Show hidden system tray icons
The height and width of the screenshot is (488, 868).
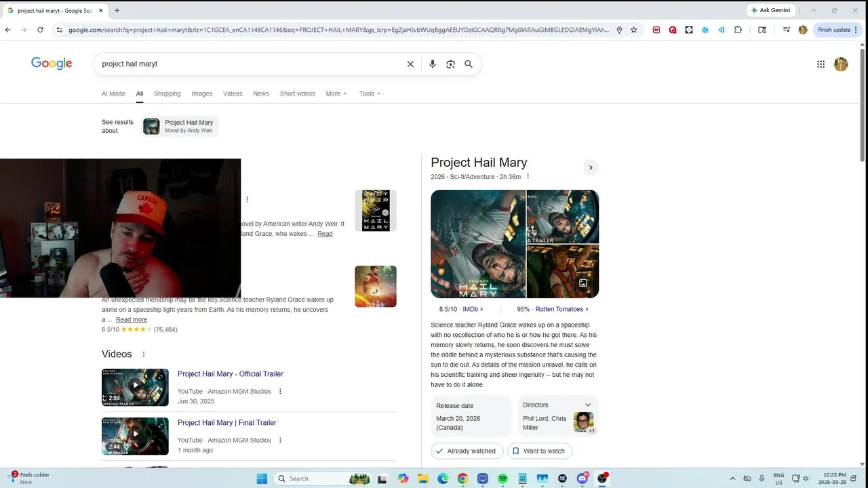(x=732, y=479)
